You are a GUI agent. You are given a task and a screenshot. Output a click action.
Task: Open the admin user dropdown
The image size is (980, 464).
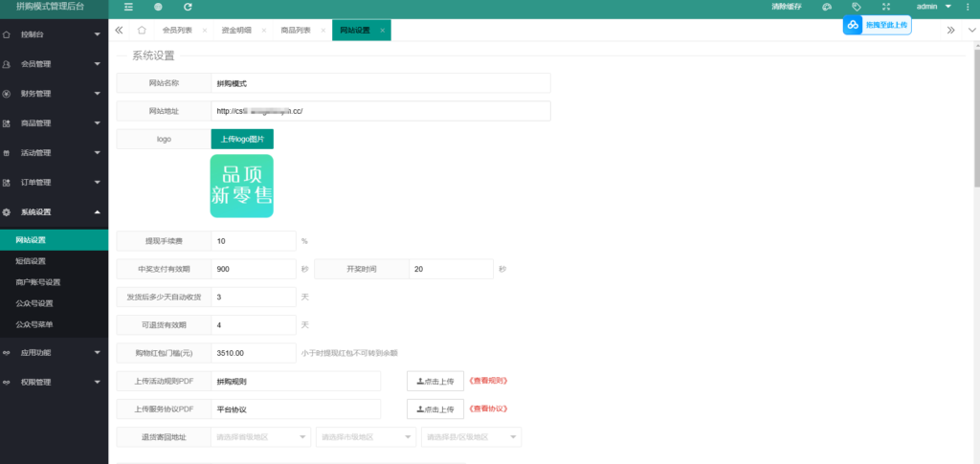[x=932, y=7]
